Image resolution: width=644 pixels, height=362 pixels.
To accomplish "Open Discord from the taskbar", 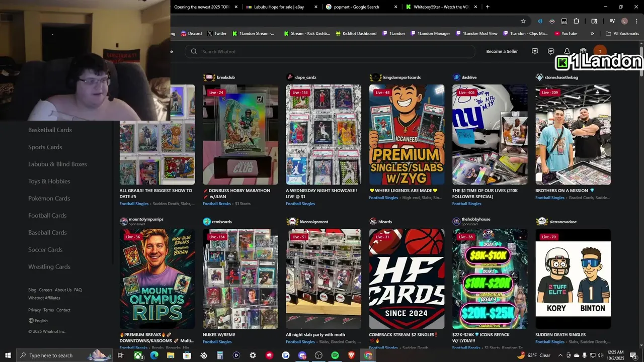I will point(302,355).
